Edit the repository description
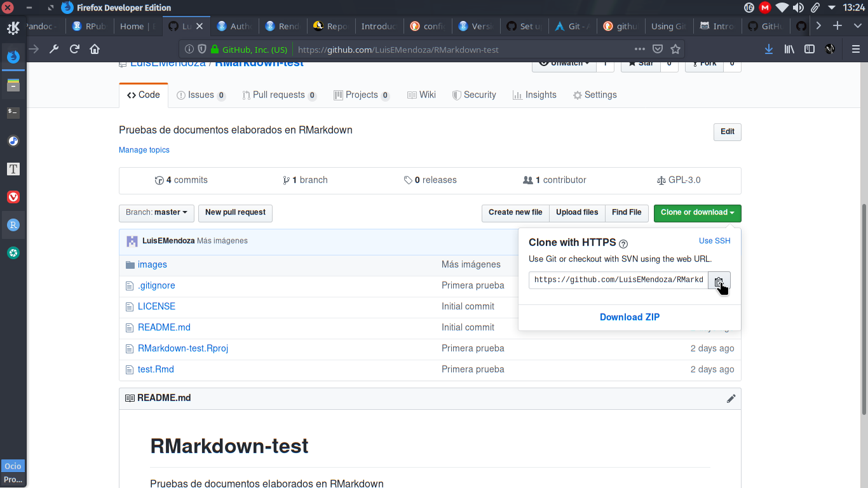Screen dimensions: 868x488 [x=728, y=132]
